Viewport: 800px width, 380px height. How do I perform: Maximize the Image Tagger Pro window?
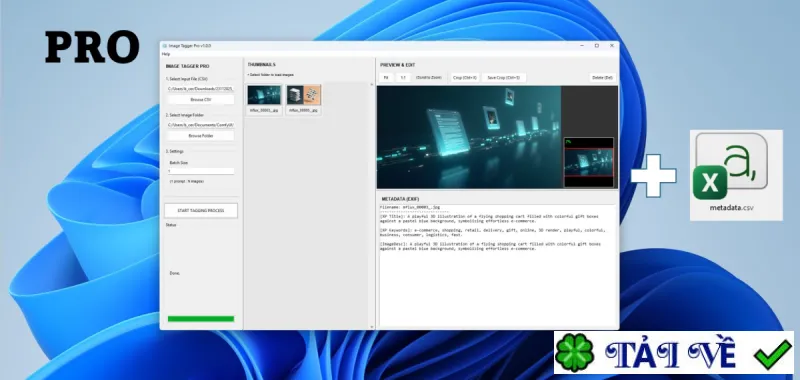click(x=596, y=46)
